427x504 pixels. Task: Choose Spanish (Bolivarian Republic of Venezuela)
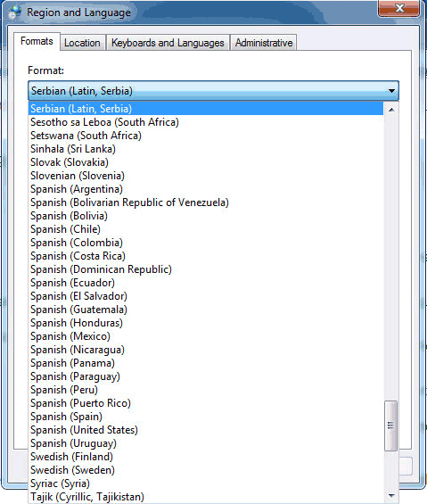(206, 202)
